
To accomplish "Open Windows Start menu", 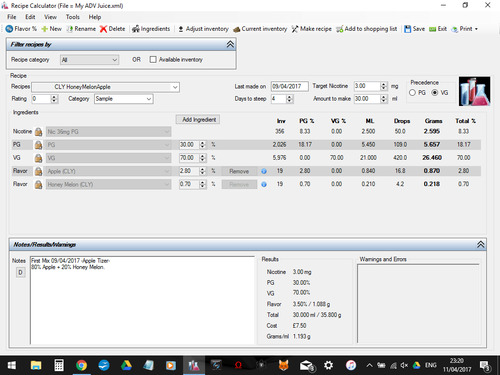I will click(12, 366).
